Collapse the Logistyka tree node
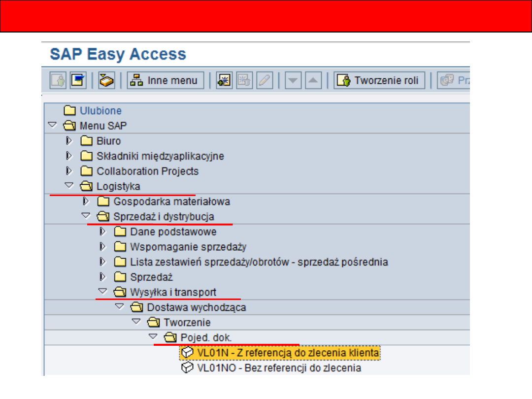Screen dimensions: 532x399 coord(69,186)
